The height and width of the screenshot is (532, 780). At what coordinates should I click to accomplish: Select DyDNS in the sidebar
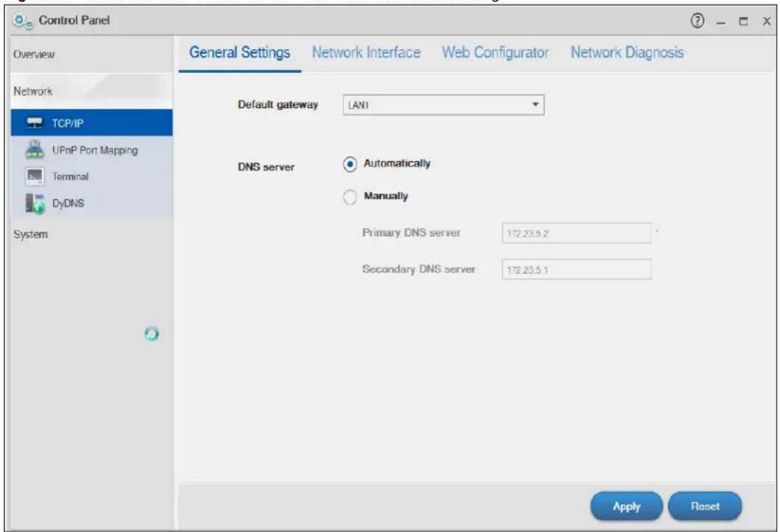point(91,204)
